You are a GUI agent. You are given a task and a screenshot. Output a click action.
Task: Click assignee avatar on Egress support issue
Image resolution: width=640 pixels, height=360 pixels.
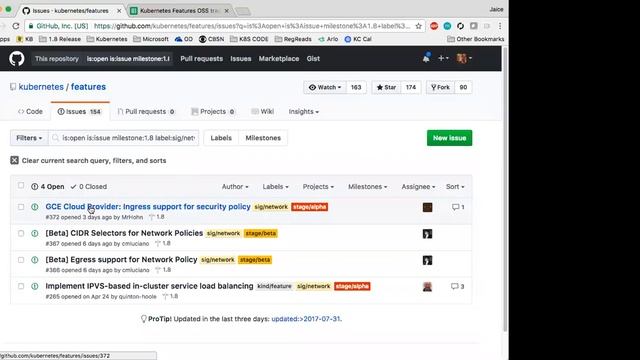pyautogui.click(x=427, y=260)
